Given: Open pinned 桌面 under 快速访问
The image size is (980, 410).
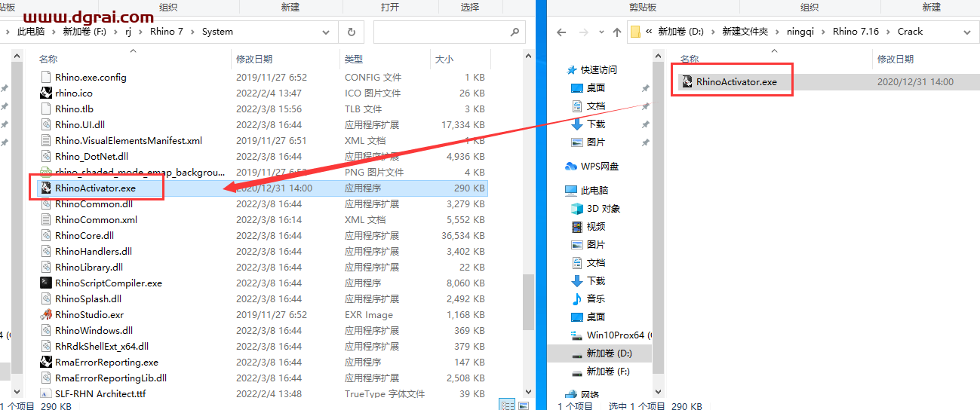Looking at the screenshot, I should [x=596, y=87].
